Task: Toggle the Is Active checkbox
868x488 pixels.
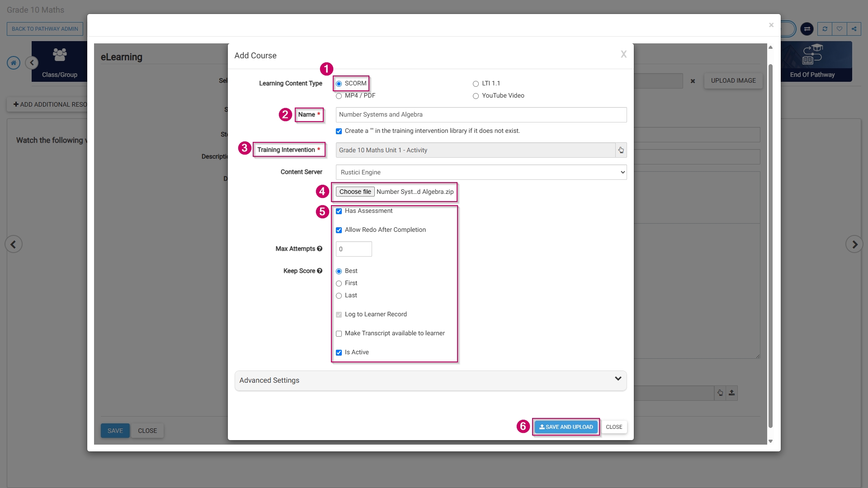Action: click(339, 352)
